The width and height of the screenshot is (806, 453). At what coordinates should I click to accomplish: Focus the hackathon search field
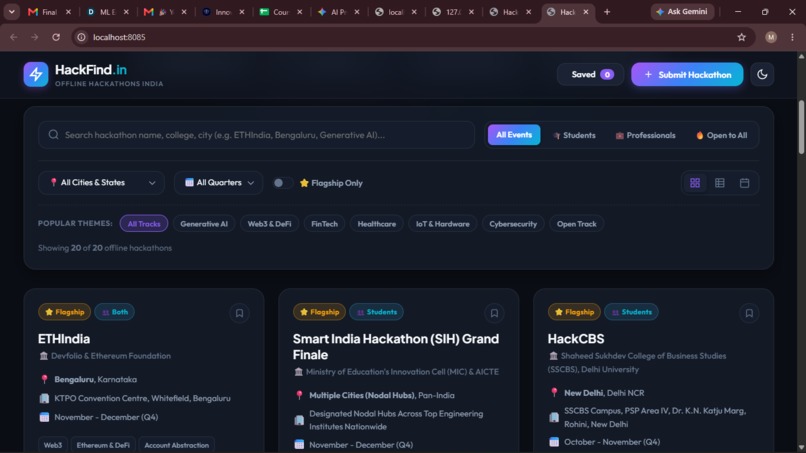pos(257,135)
